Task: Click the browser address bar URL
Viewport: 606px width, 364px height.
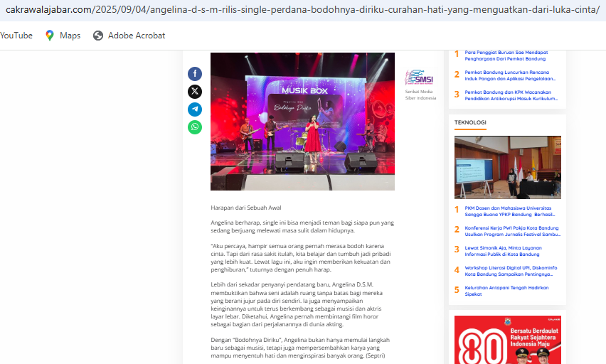Action: point(302,10)
